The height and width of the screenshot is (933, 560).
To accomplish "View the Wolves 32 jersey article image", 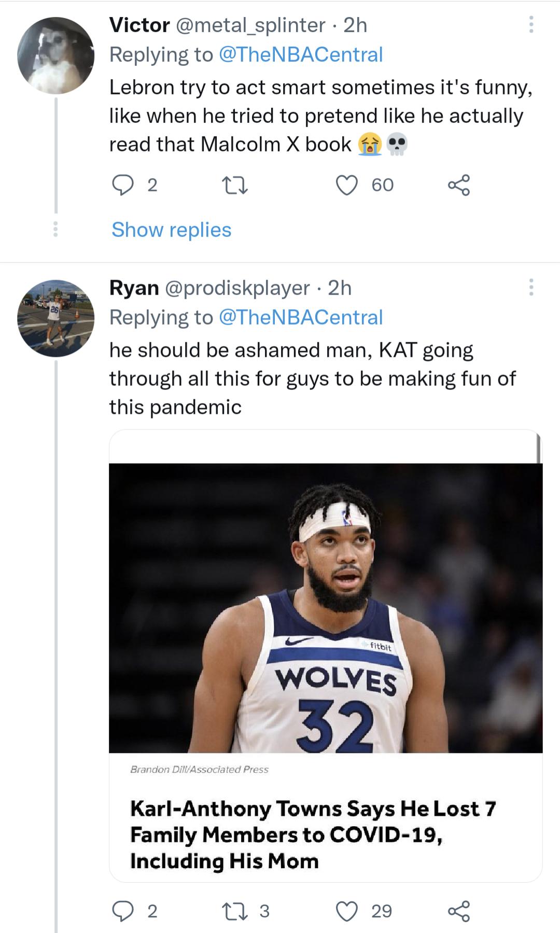I will click(326, 608).
